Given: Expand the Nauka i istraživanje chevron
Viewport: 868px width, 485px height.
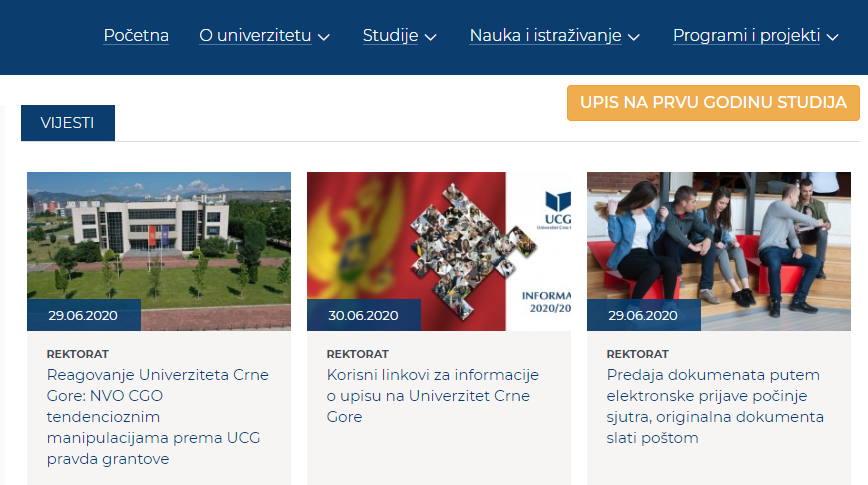Looking at the screenshot, I should [634, 37].
